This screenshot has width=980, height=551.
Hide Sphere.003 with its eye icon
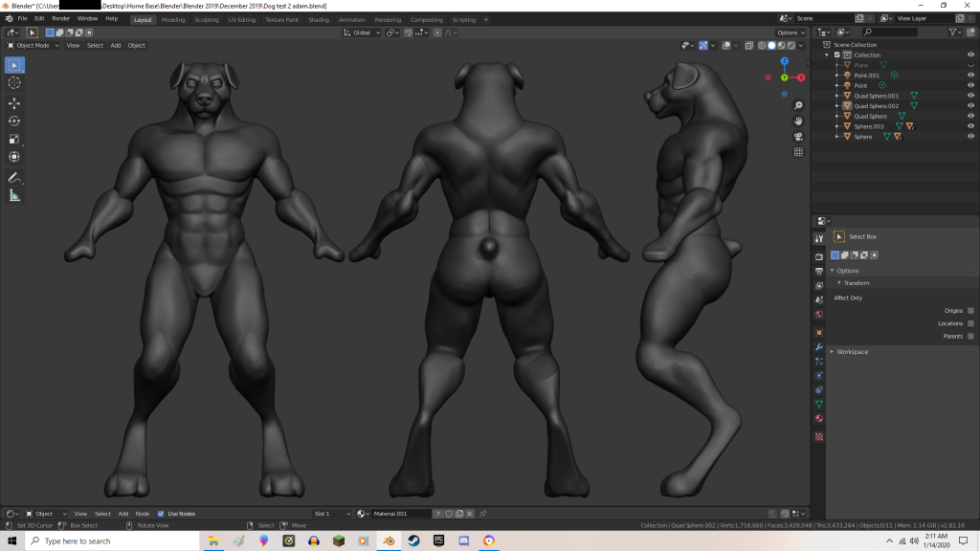(970, 126)
